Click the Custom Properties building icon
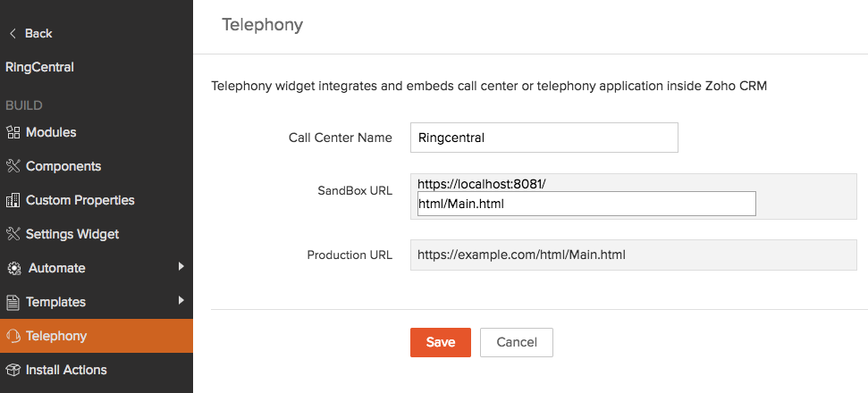868x393 pixels. (x=13, y=200)
